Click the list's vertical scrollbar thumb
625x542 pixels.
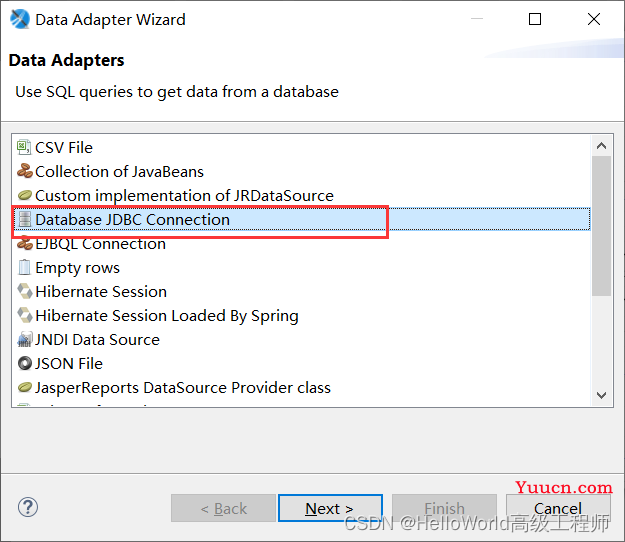[x=601, y=226]
